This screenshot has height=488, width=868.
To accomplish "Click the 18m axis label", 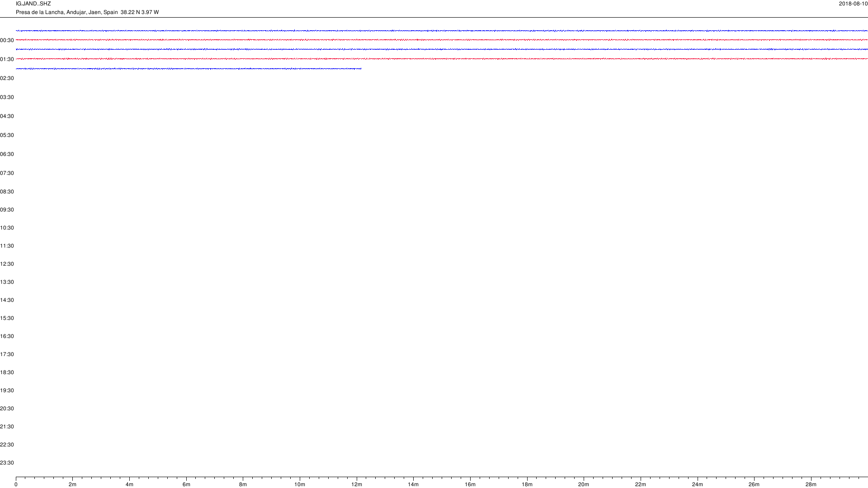I will pos(527,484).
